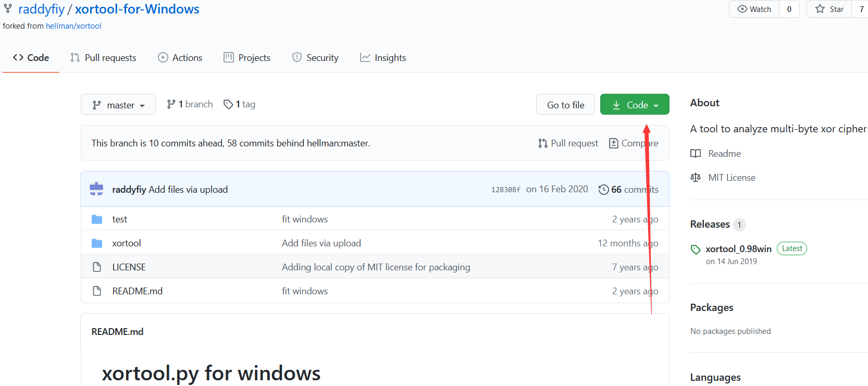
Task: Click the Go to file button
Action: pyautogui.click(x=565, y=104)
